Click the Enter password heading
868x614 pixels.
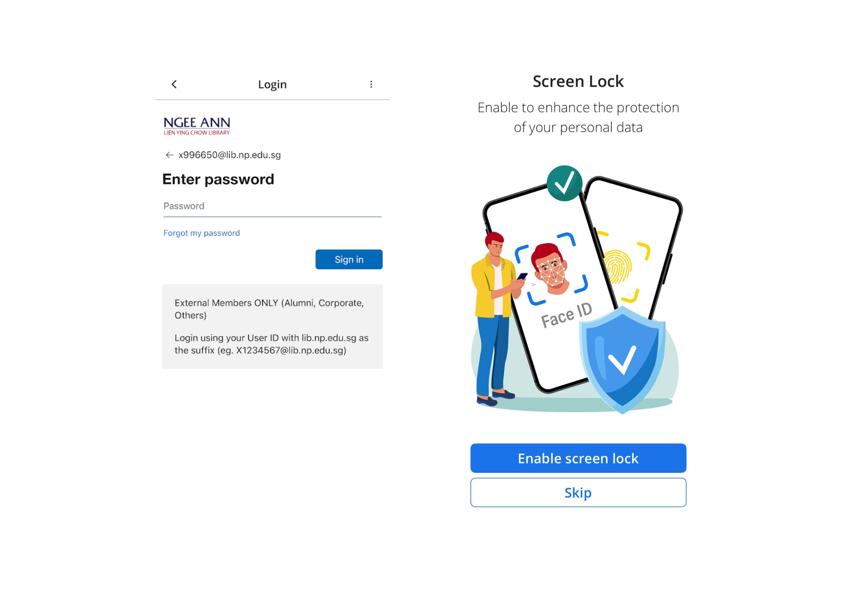pos(218,179)
